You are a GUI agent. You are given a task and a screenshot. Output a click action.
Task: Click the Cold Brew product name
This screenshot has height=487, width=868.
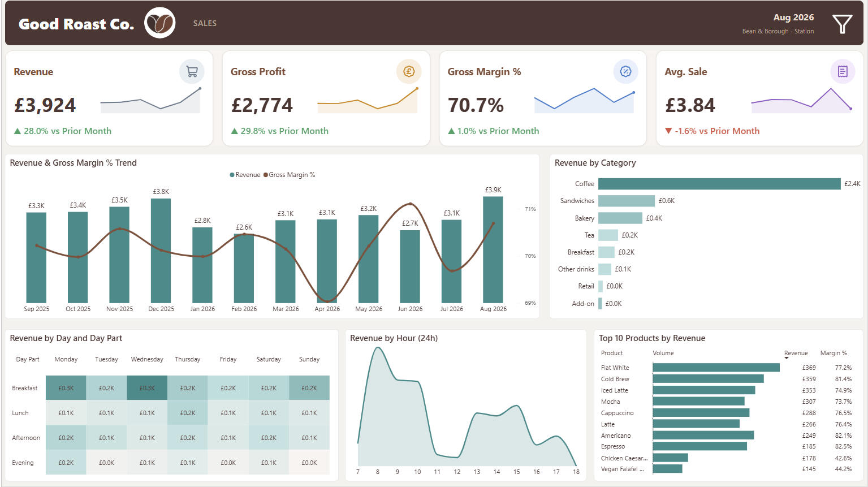[x=615, y=379]
